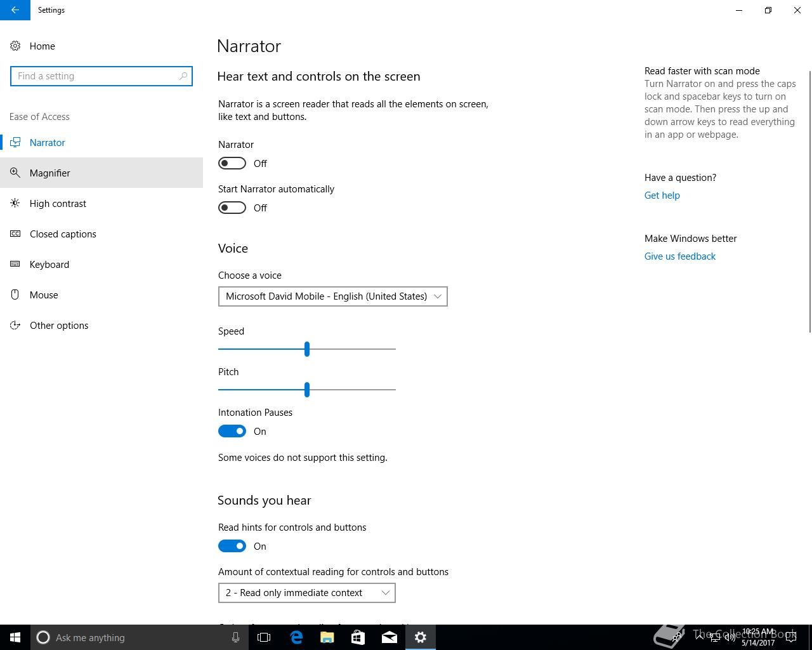This screenshot has height=650, width=812.
Task: Open the Closed captions page
Action: tap(101, 234)
